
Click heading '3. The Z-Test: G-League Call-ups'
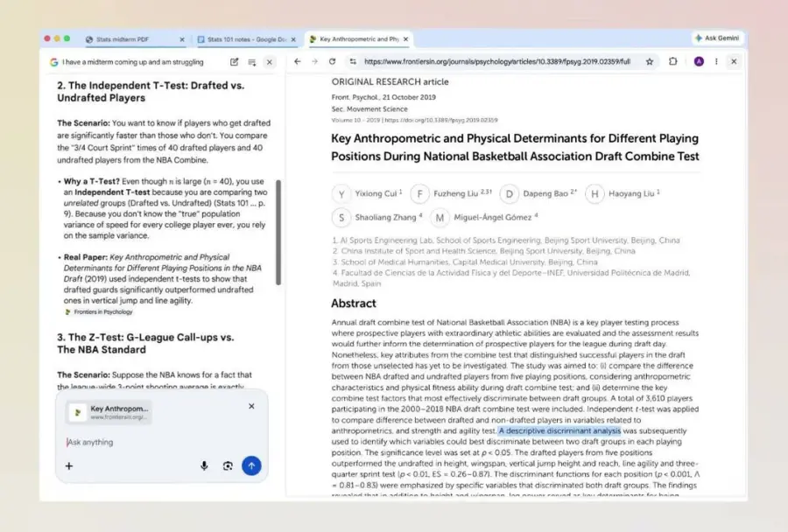click(x=145, y=343)
